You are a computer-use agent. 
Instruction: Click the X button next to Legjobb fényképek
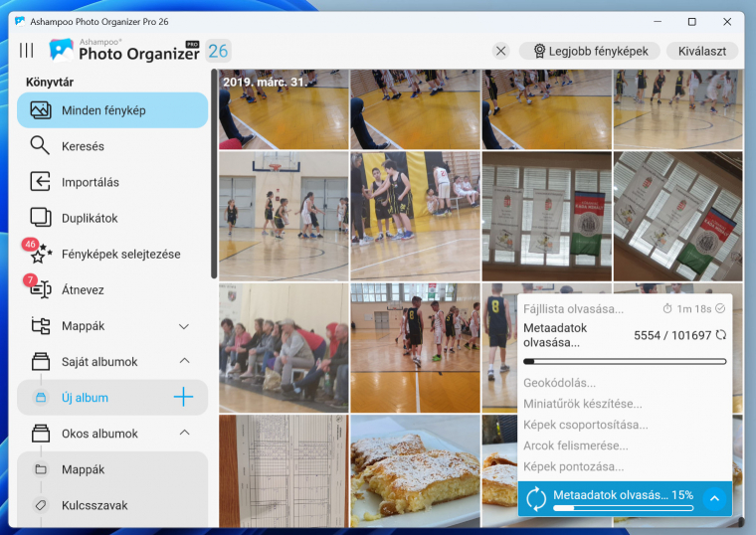point(501,51)
